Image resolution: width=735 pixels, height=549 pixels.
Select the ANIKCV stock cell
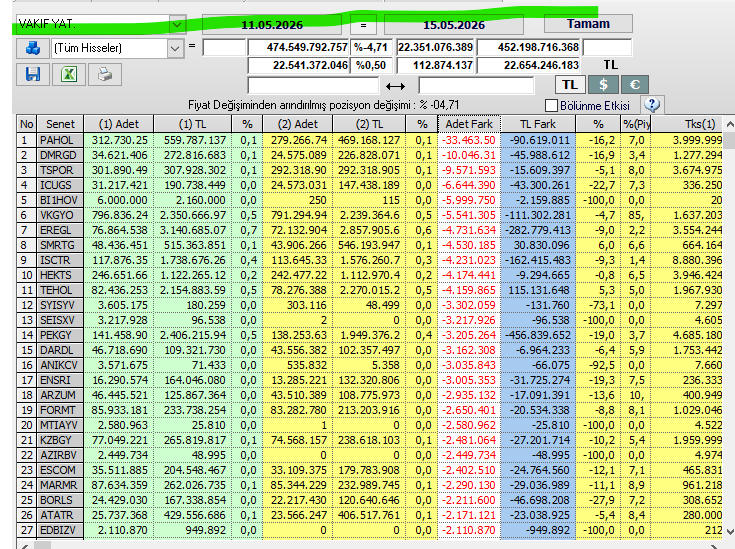(x=60, y=365)
